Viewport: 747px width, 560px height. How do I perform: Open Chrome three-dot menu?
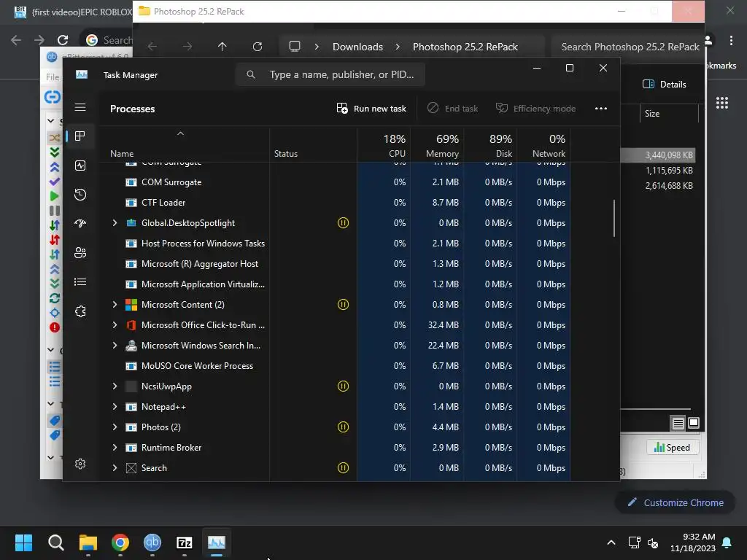731,41
